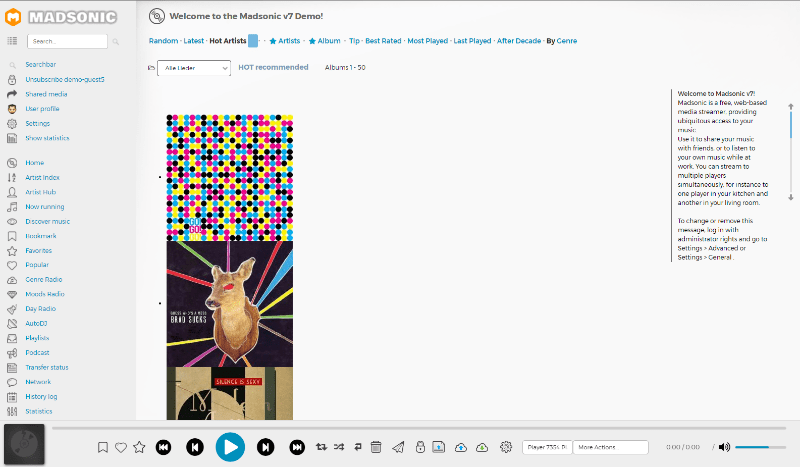The width and height of the screenshot is (800, 467).
Task: Rewind with the fast-backward player button
Action: pyautogui.click(x=163, y=448)
